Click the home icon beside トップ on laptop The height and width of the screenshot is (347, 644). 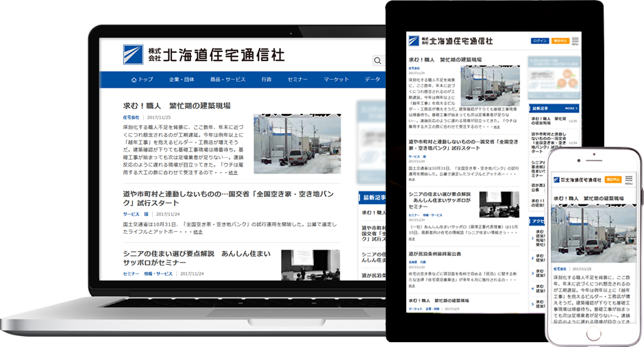134,80
